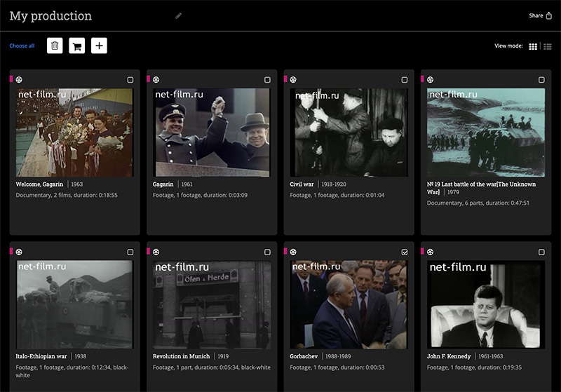
Task: Click 'Footage, 1 footage, duration: 0:01:04' text
Action: [x=337, y=195]
